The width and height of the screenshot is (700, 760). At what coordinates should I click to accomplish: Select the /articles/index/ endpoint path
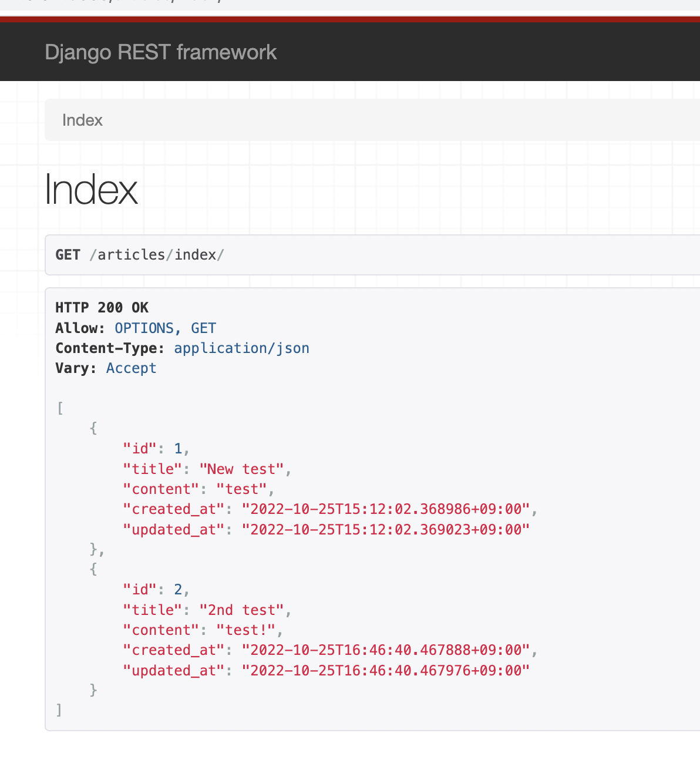click(157, 254)
